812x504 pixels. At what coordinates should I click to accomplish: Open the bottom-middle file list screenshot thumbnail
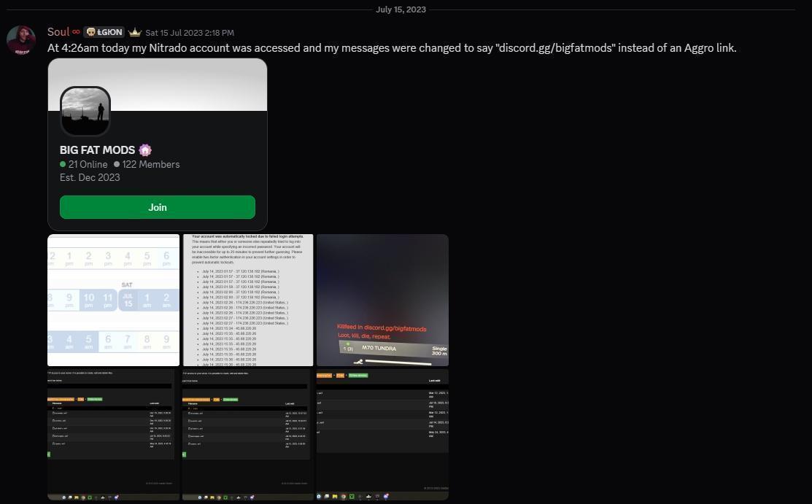pos(247,435)
